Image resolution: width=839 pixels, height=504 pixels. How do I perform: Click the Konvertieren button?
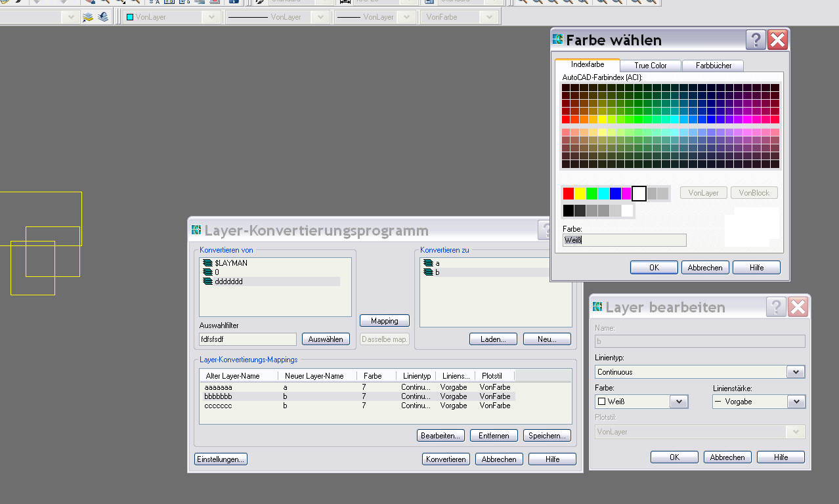[446, 459]
